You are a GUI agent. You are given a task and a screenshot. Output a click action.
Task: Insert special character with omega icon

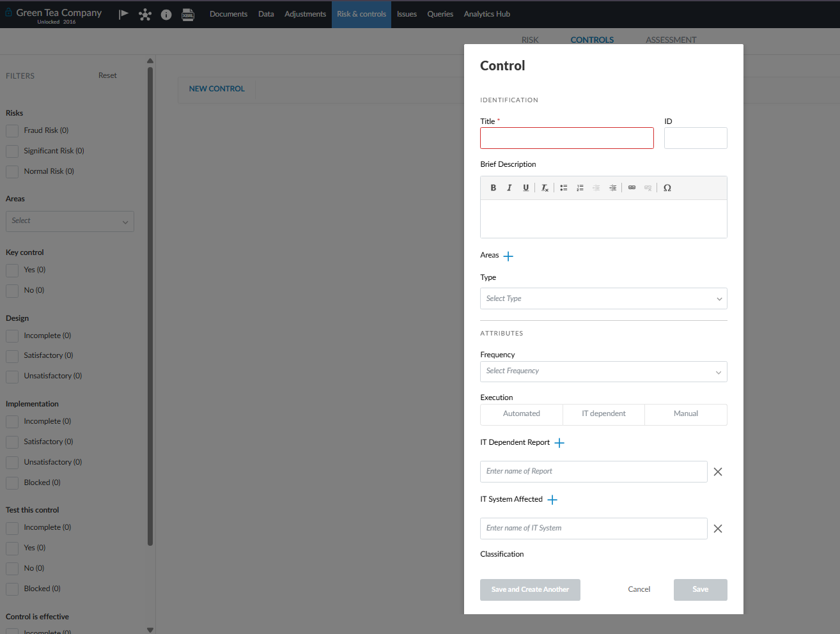coord(667,188)
